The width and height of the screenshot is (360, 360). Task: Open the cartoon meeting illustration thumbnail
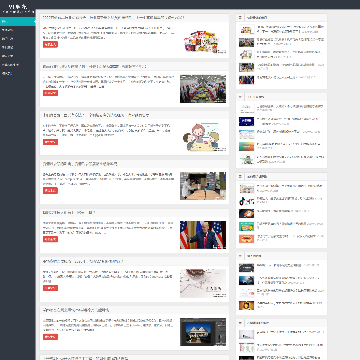[203, 137]
